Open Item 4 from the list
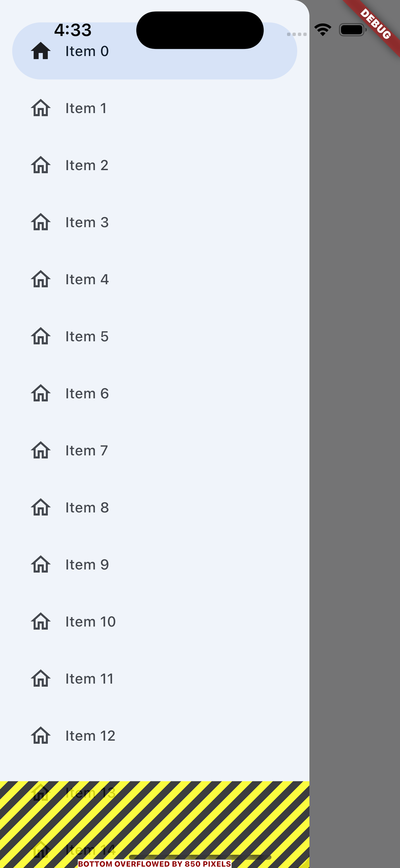The width and height of the screenshot is (400, 868). [x=87, y=279]
